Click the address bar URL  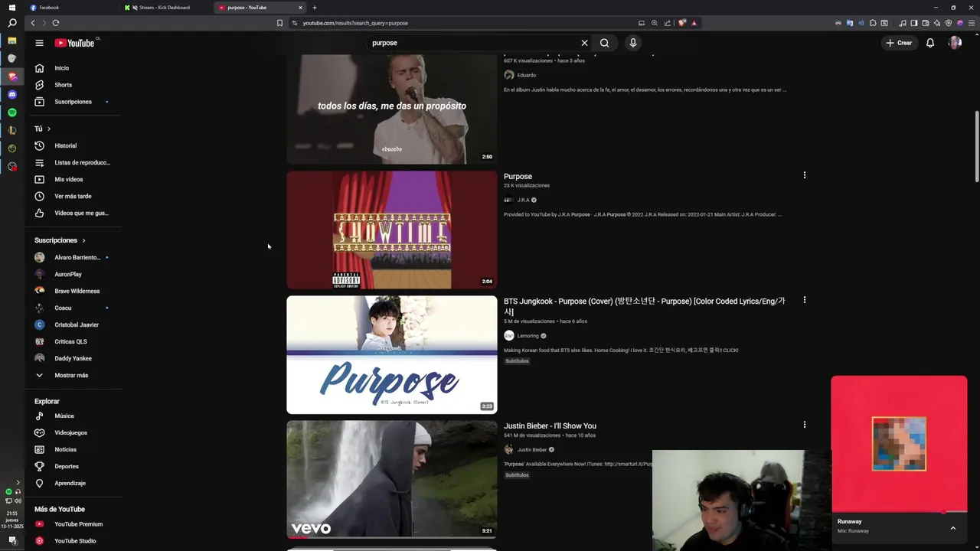(x=355, y=23)
